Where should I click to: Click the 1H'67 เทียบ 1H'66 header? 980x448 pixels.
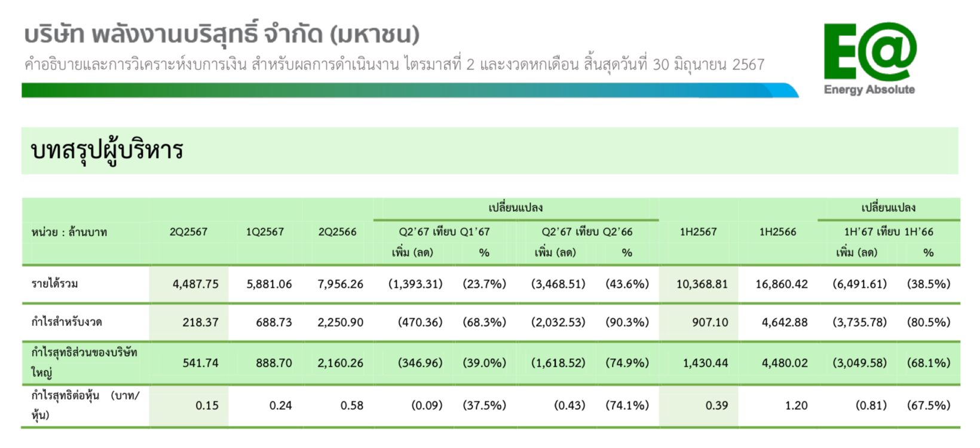(x=889, y=231)
